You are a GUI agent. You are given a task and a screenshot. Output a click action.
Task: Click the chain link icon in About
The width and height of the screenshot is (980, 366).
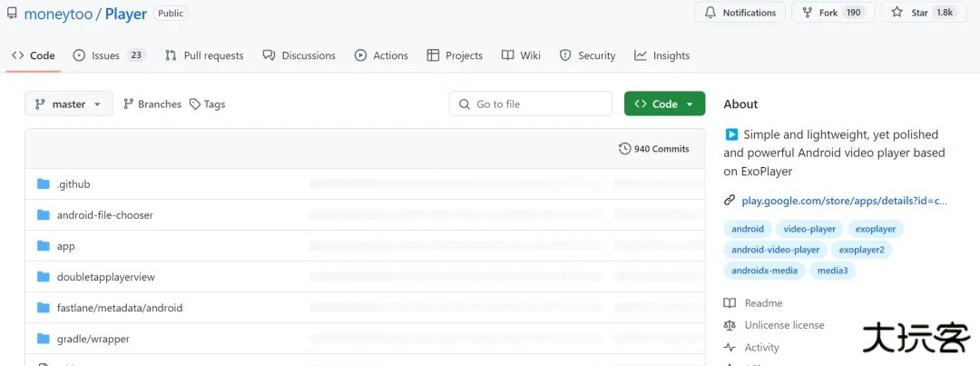click(x=730, y=201)
